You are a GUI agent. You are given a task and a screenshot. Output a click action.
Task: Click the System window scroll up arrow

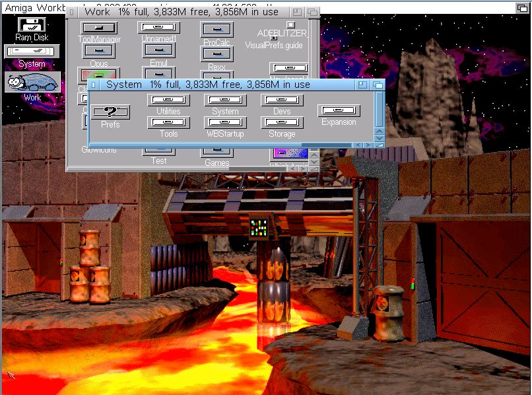380,131
